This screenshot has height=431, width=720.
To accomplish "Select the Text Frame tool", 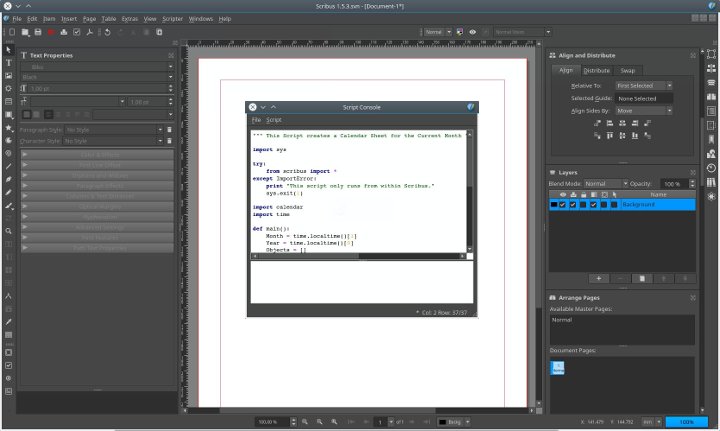I will pos(9,62).
